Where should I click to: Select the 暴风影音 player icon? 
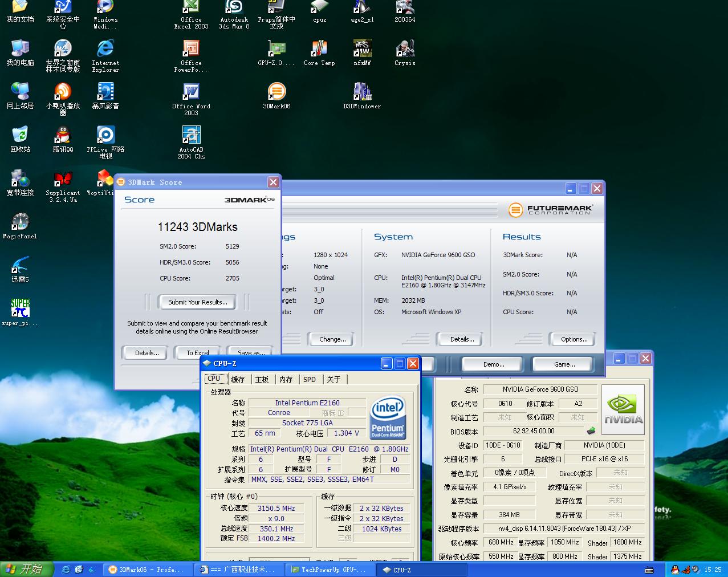pos(105,96)
